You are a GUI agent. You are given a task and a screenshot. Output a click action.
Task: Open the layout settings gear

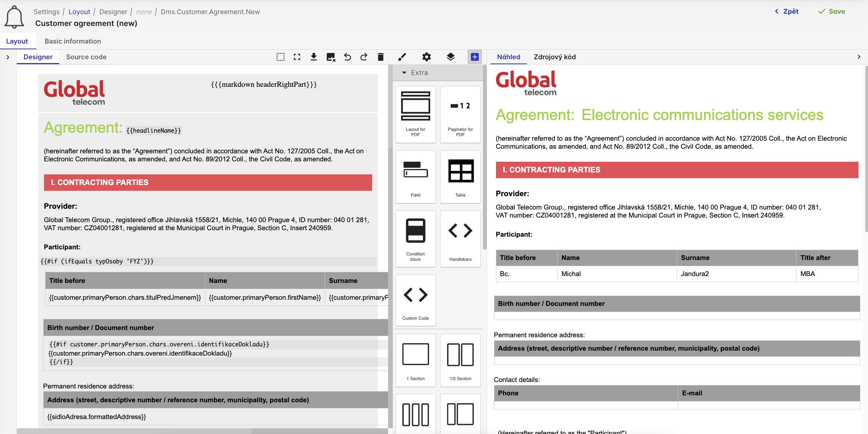(x=427, y=57)
